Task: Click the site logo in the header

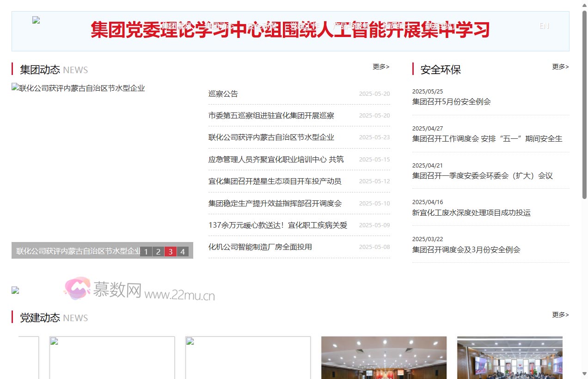Action: pyautogui.click(x=36, y=20)
